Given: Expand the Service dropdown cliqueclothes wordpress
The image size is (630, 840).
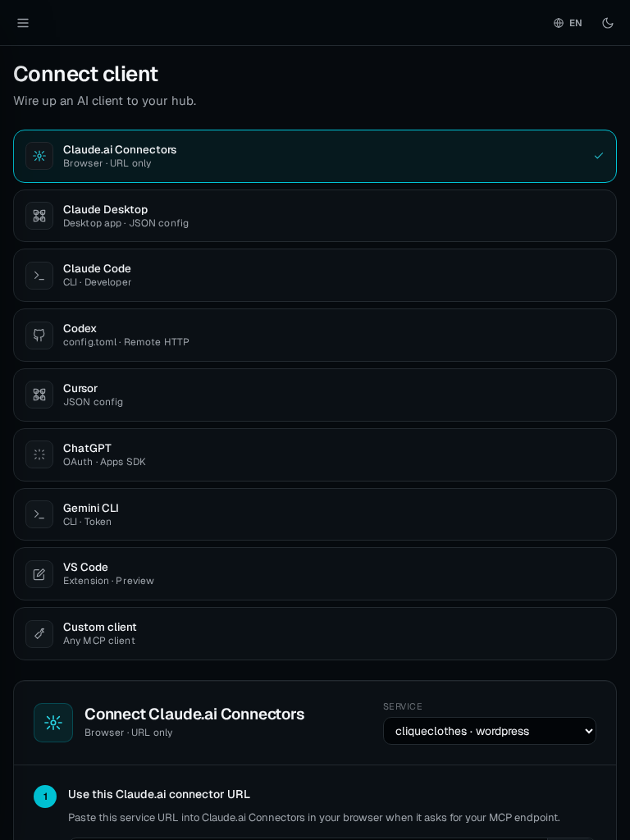Looking at the screenshot, I should click(490, 731).
